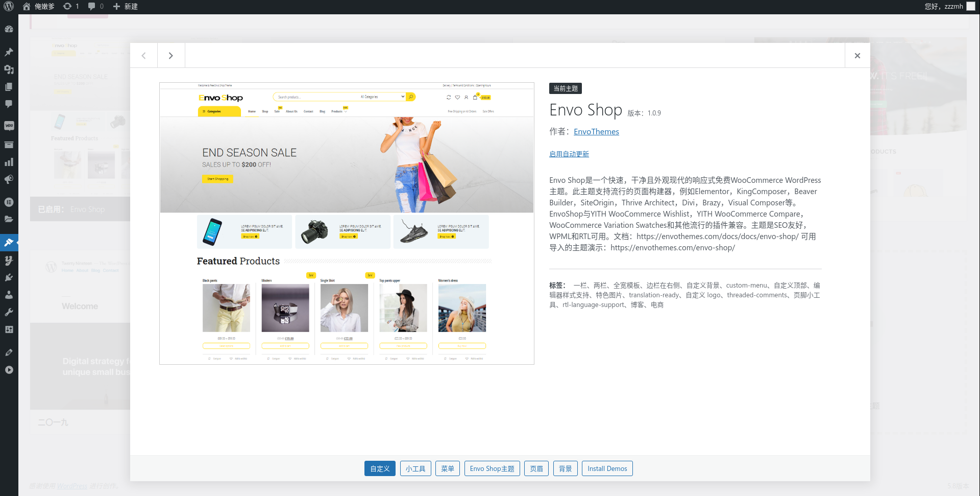Click the 页眉 (Header) button
Screen dimensions: 980x496
pyautogui.click(x=536, y=468)
